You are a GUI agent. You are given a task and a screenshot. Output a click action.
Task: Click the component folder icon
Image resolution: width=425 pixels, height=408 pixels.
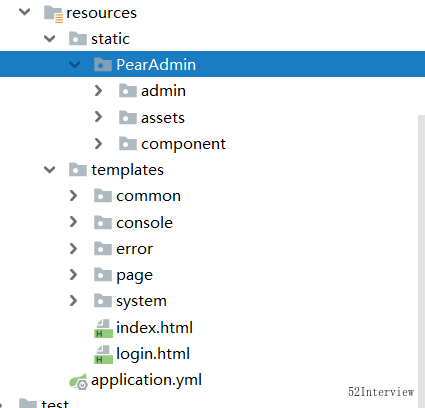pyautogui.click(x=128, y=143)
